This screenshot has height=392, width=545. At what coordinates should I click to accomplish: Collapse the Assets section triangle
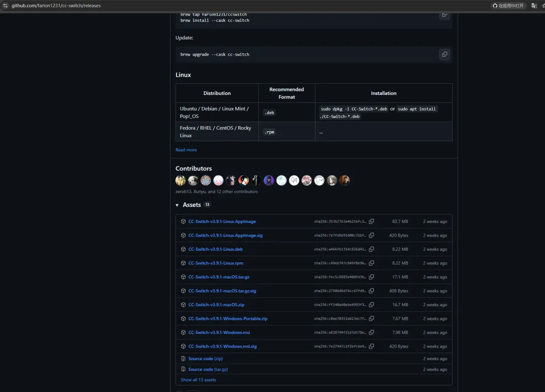pyautogui.click(x=177, y=205)
